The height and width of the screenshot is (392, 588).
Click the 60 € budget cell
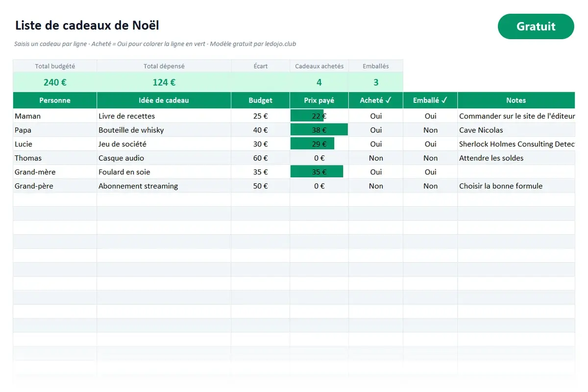click(260, 158)
